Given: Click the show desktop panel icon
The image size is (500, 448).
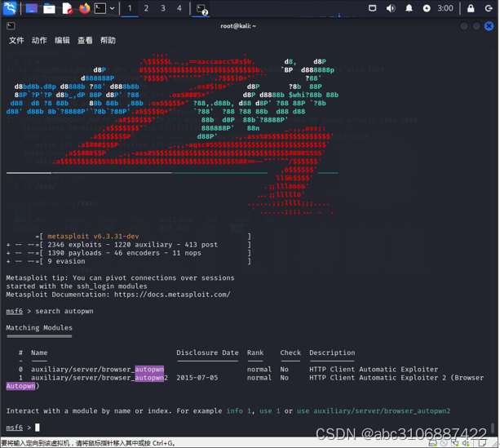Looking at the screenshot, I should pos(32,8).
